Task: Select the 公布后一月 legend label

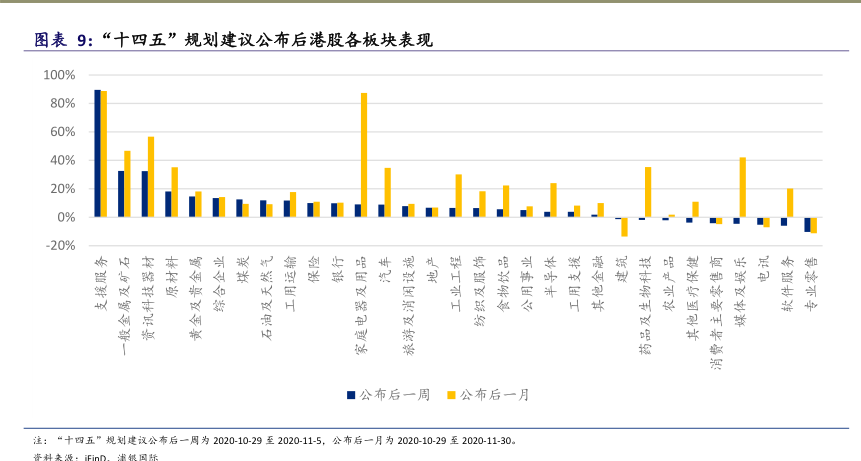Action: point(494,395)
